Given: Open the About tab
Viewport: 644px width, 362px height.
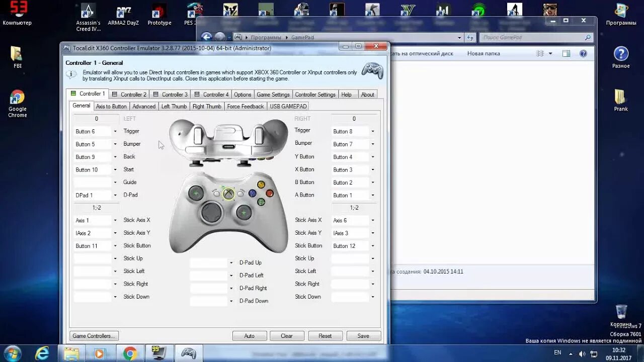Looking at the screenshot, I should (x=368, y=95).
